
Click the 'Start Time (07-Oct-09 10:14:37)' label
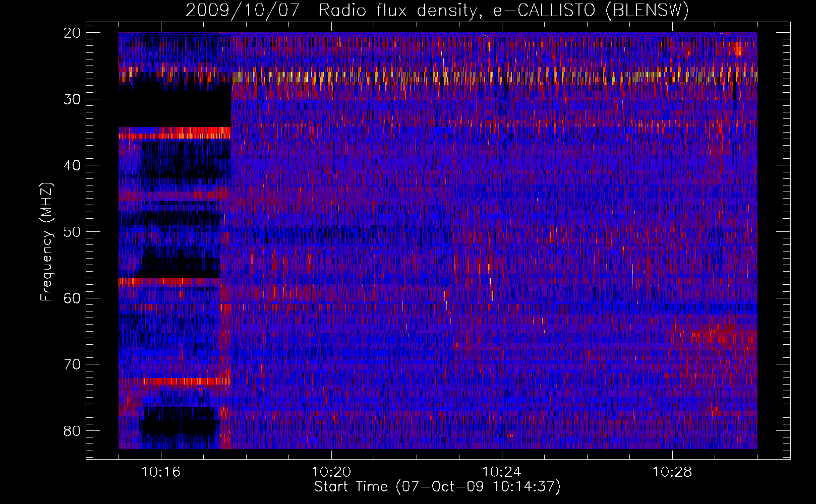[437, 487]
